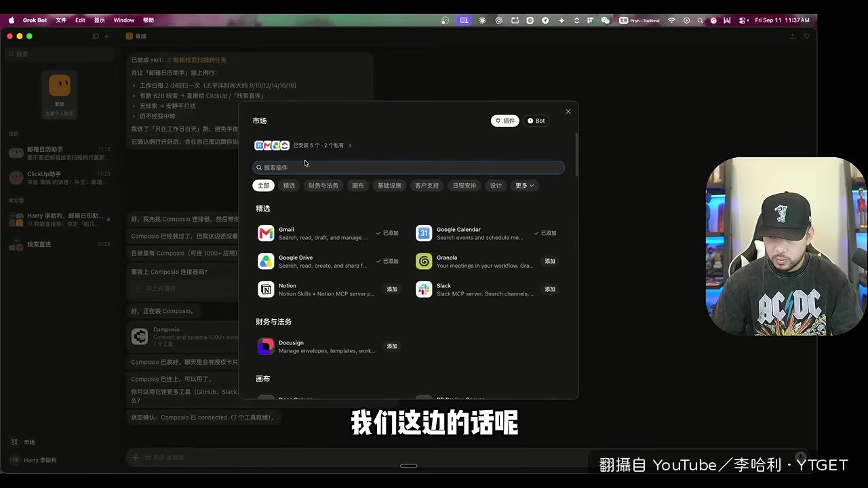Select the 画布 category filter
This screenshot has width=868, height=488.
358,185
